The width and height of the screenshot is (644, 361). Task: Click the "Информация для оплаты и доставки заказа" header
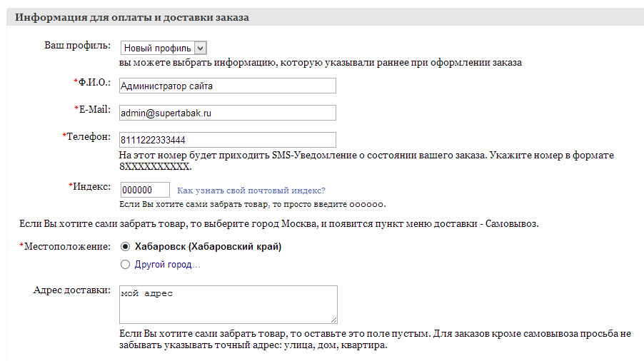click(132, 17)
